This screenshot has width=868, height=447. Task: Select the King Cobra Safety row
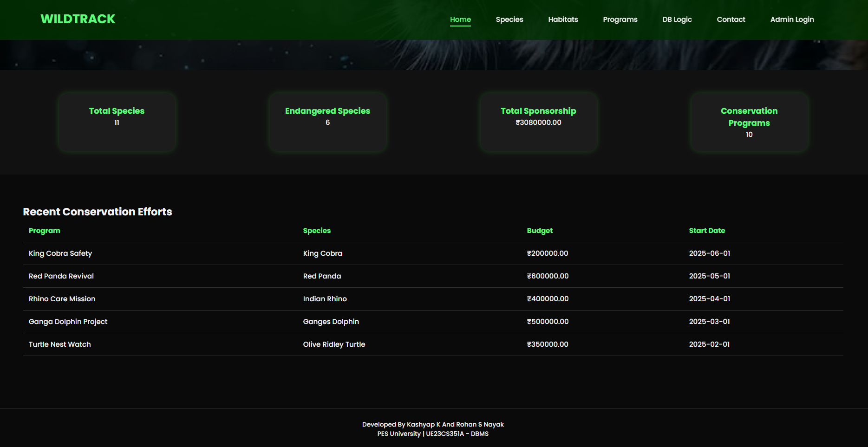(433, 253)
